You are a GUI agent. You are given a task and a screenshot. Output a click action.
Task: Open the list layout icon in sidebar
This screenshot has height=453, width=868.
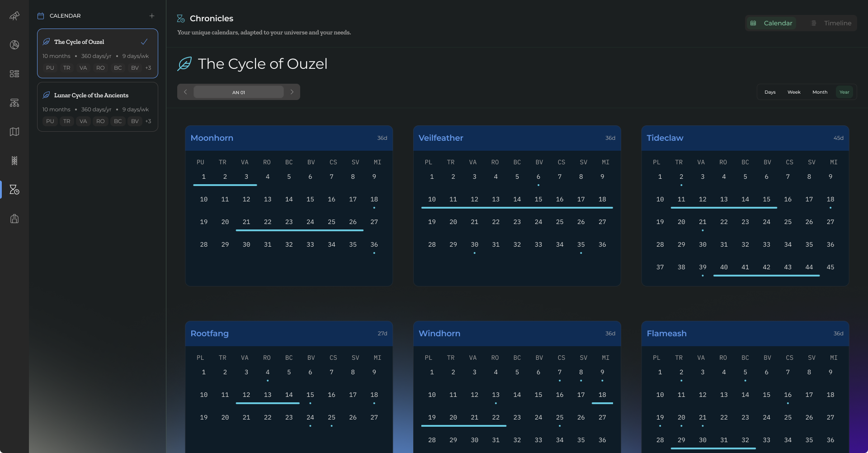click(14, 74)
